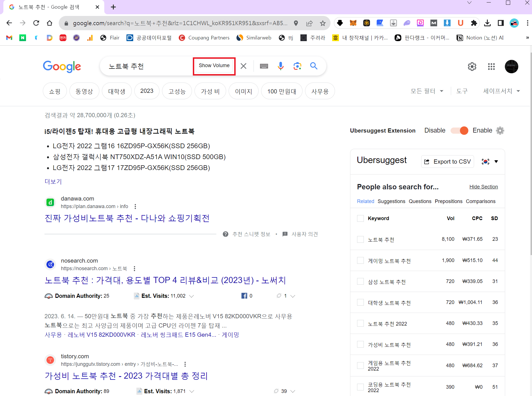Select the 동영상 filter chip
The image size is (532, 396).
pos(84,91)
